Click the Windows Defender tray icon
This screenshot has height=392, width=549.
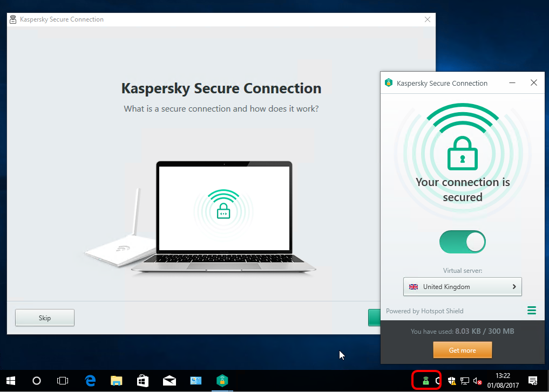(x=452, y=381)
